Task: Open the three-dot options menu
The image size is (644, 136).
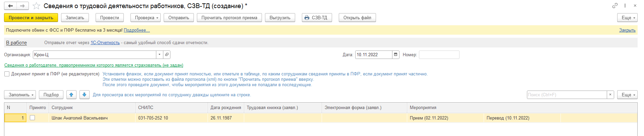Action: pyautogui.click(x=625, y=6)
